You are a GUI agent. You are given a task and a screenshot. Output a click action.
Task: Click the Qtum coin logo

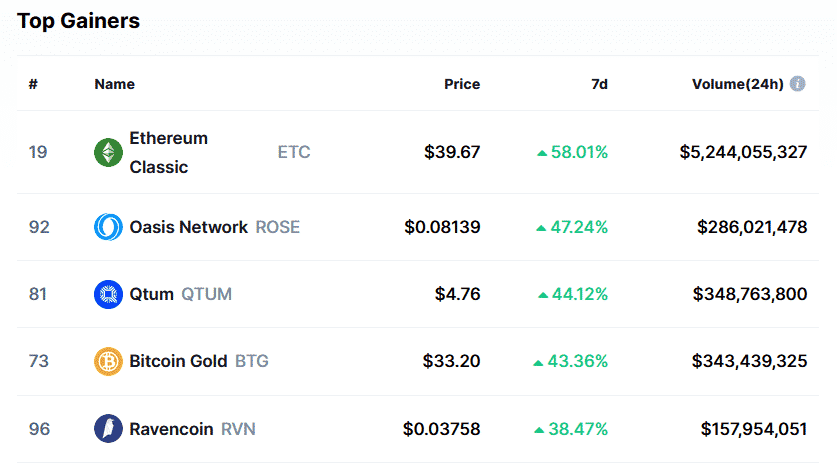[x=108, y=294]
